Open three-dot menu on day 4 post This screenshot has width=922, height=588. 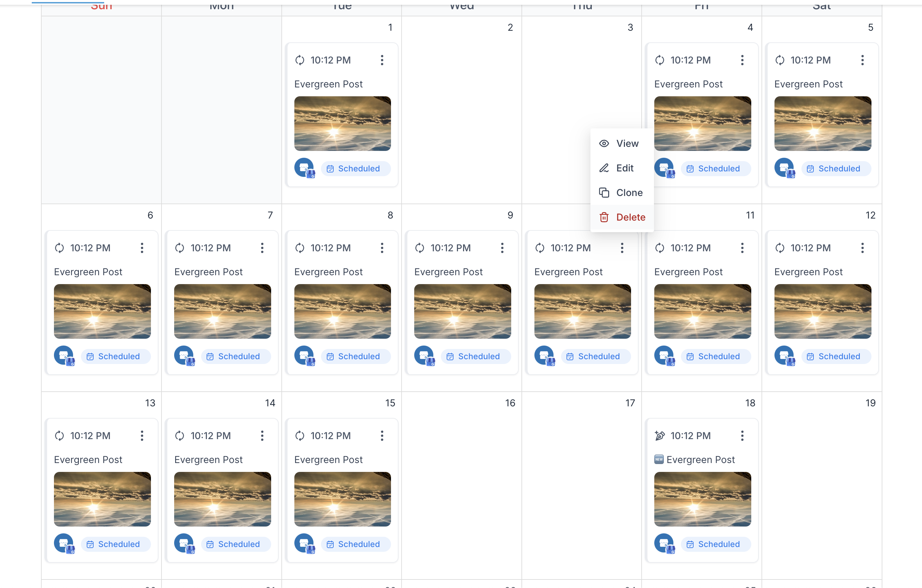point(742,60)
